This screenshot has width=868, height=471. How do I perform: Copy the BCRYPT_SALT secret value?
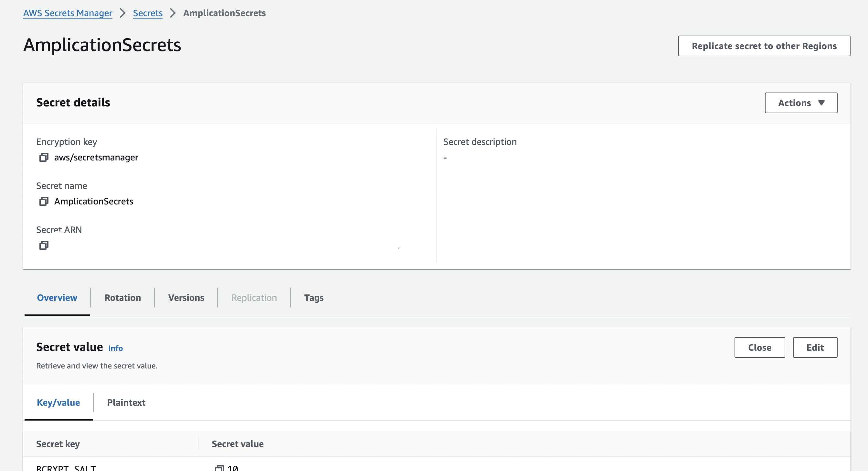point(219,468)
